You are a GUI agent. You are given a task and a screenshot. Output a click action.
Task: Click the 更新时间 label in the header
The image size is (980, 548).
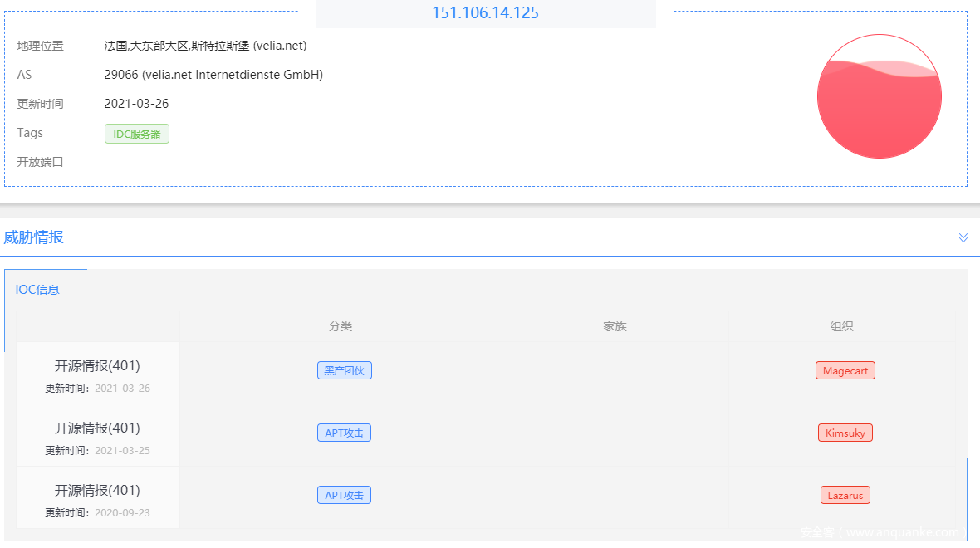[40, 104]
